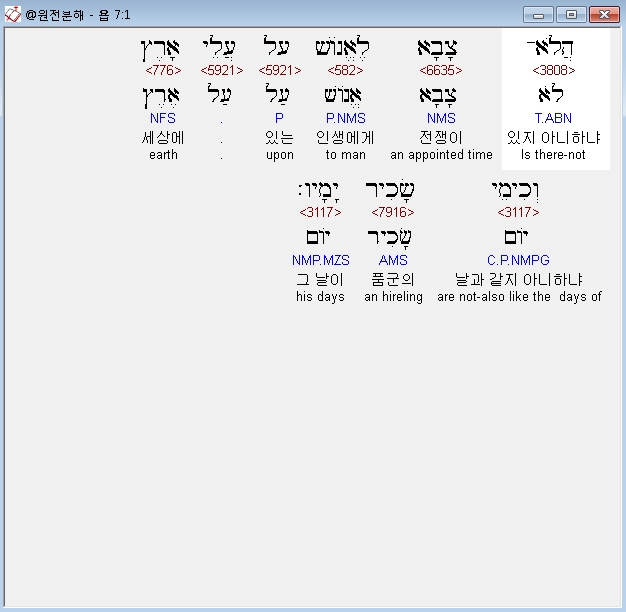Select gloss 'are not-also like the days of'

click(x=519, y=297)
